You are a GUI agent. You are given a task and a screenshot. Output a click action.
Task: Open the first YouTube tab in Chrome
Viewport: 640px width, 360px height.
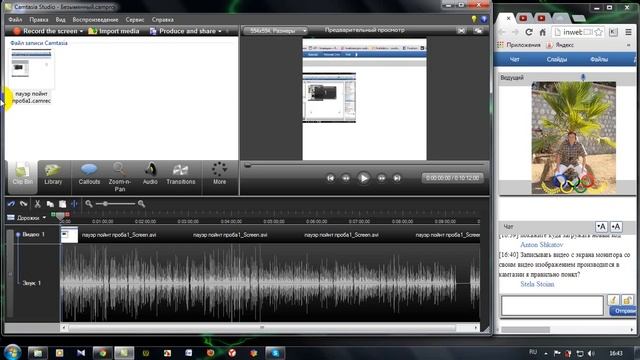click(x=523, y=18)
